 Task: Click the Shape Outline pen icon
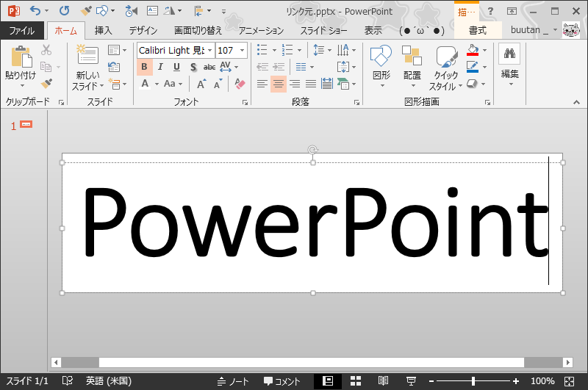(x=473, y=67)
